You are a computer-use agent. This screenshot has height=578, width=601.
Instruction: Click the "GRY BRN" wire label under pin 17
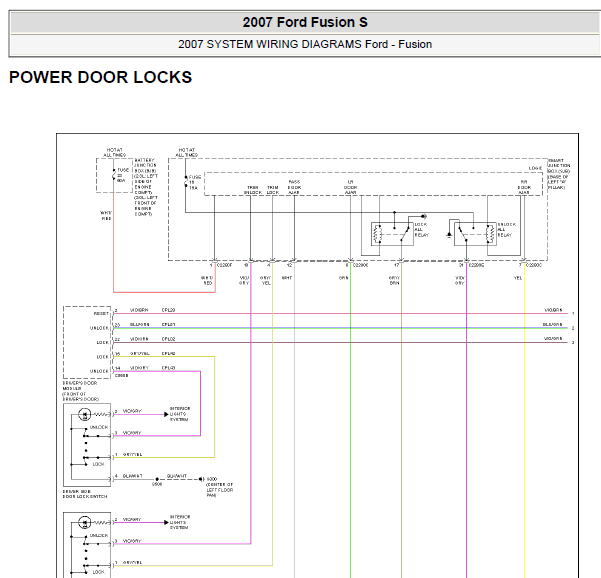(394, 280)
